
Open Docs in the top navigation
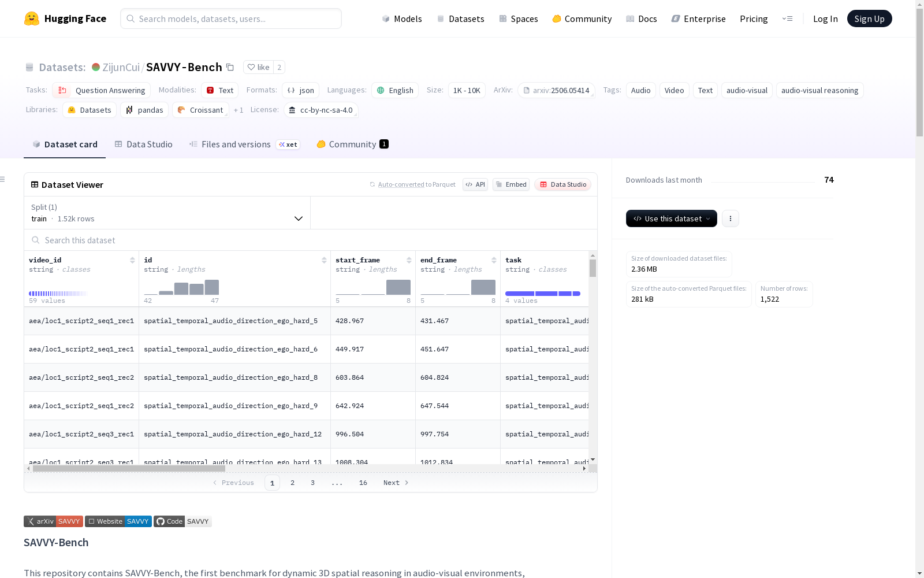[x=641, y=18]
